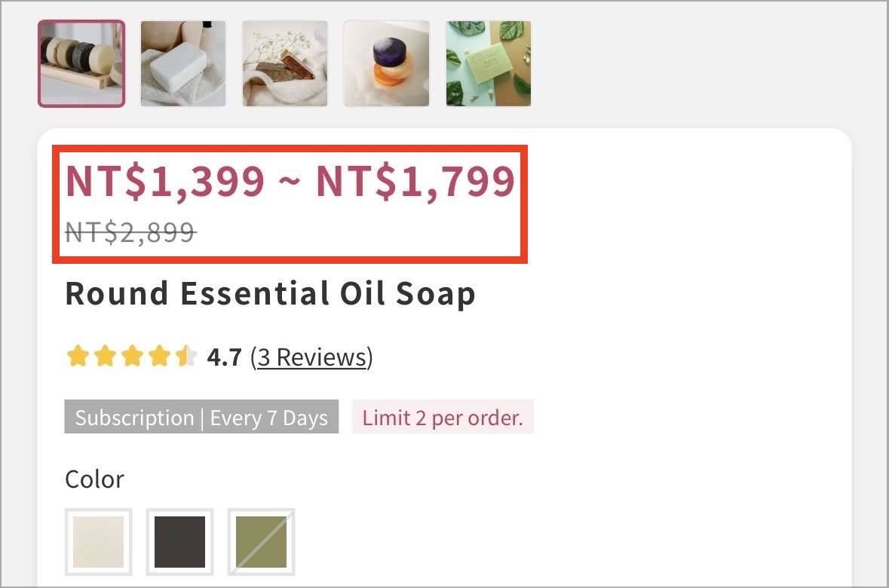Viewport: 889px width, 588px height.
Task: Click the Round Essential Oil Soap title
Action: pyautogui.click(x=270, y=294)
